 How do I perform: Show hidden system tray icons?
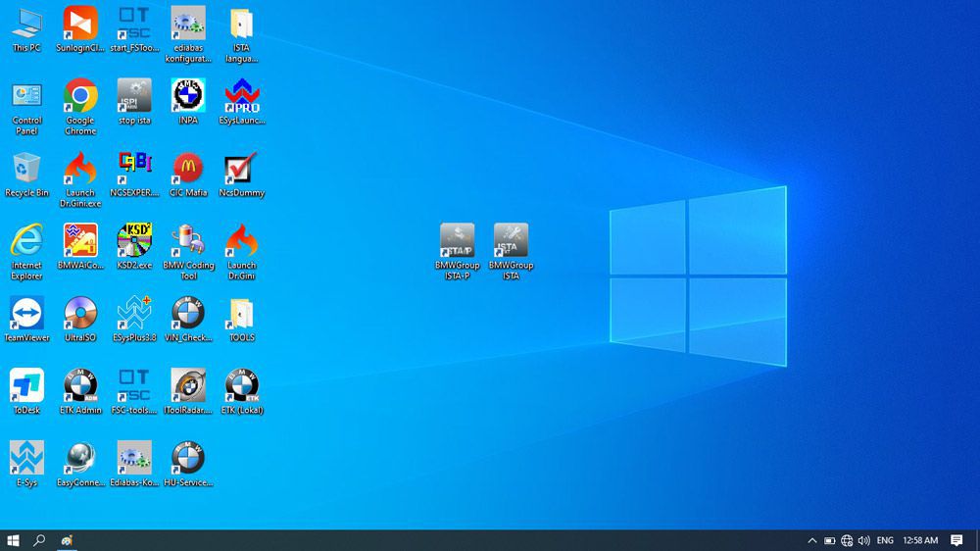[x=811, y=540]
